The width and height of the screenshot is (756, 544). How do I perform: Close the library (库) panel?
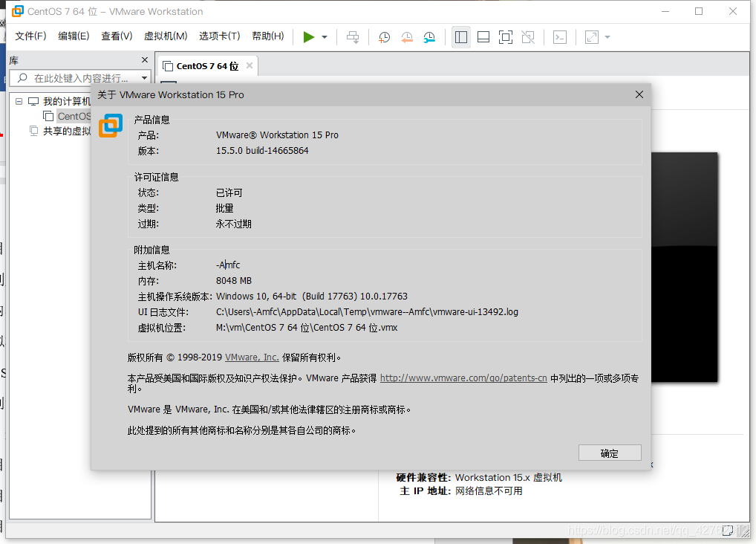click(145, 60)
